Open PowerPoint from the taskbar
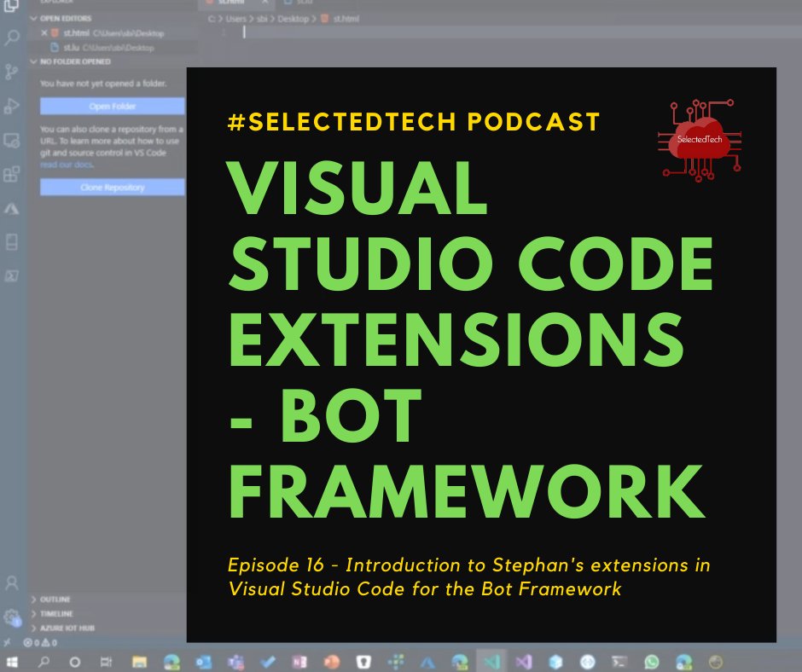Screen dimensions: 802x672 pyautogui.click(x=331, y=662)
